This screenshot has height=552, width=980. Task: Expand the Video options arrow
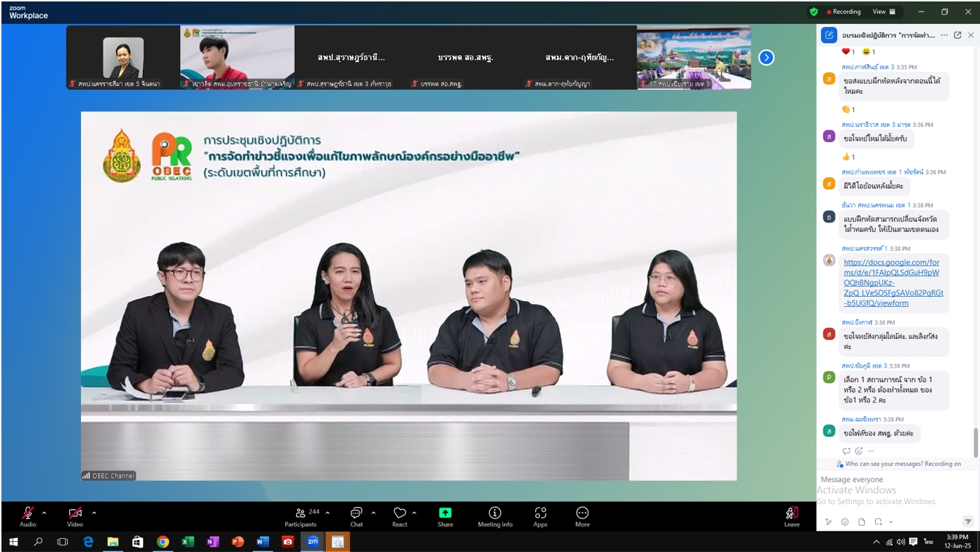pos(93,513)
